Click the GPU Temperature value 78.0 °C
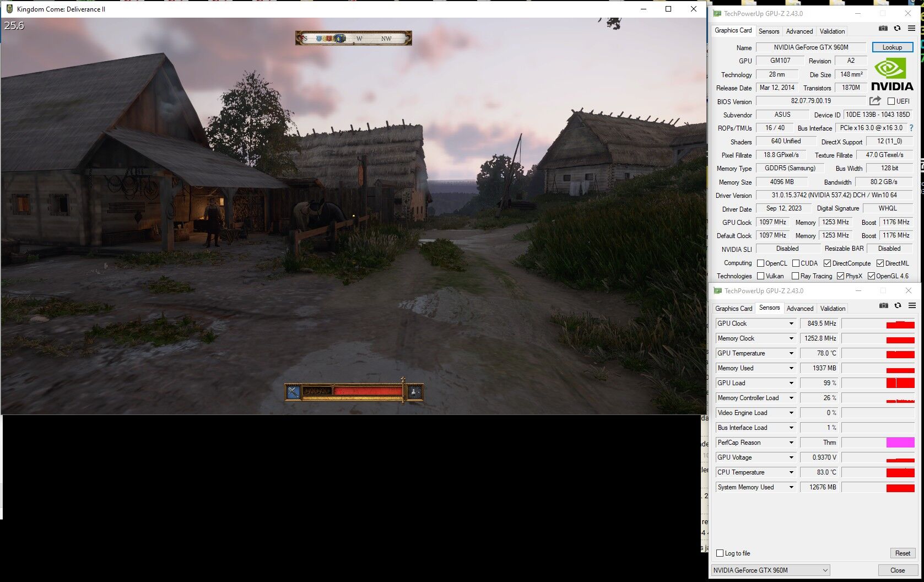Screen dimensions: 924x582 coord(819,353)
